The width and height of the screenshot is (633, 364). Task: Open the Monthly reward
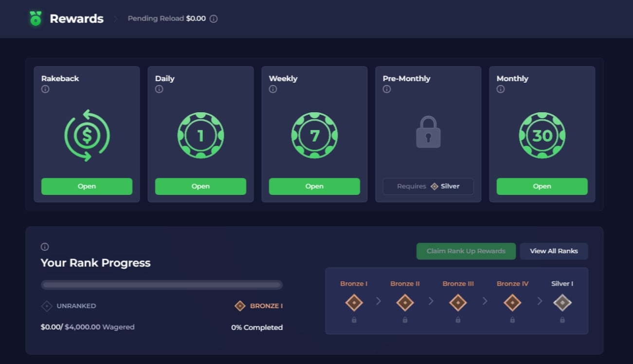point(542,187)
